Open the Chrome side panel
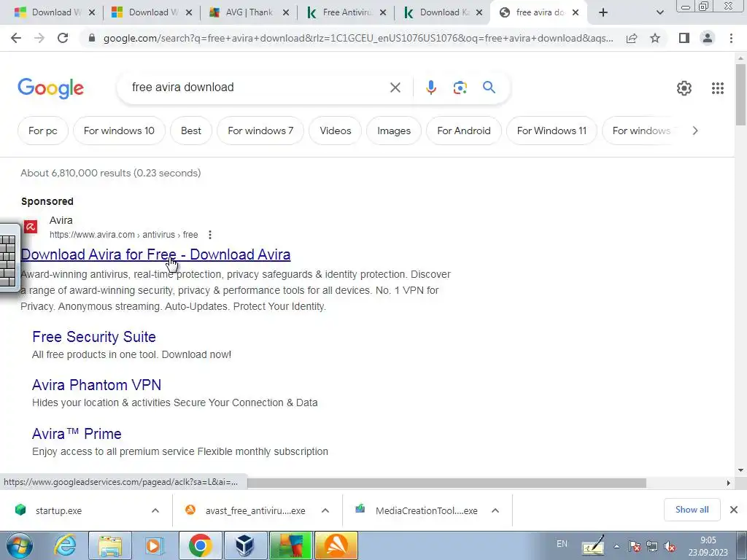The height and width of the screenshot is (560, 747). pos(684,38)
